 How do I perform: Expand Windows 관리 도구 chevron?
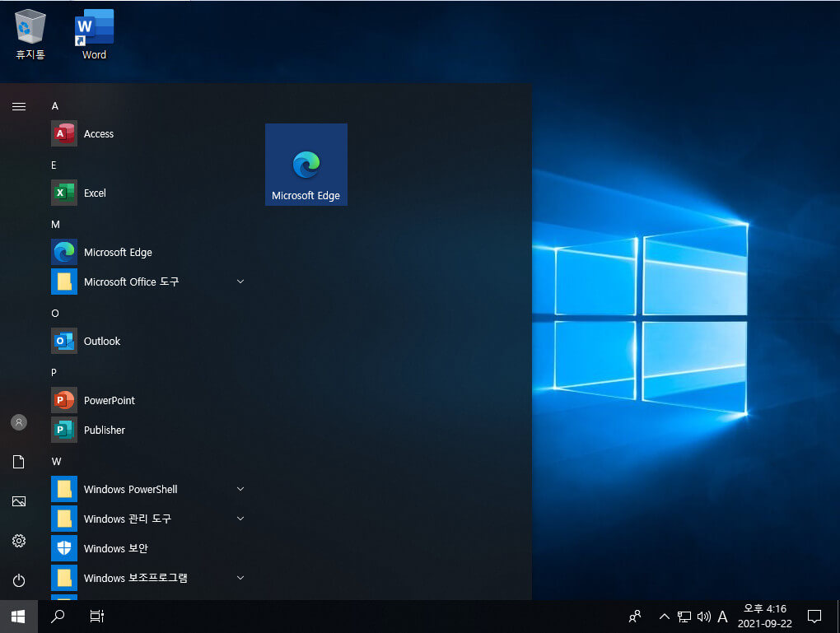(x=240, y=519)
